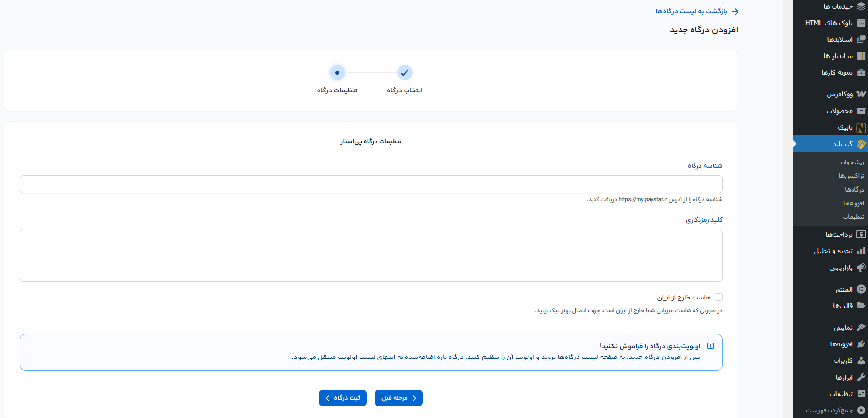The width and height of the screenshot is (868, 418).
Task: Click the info icon in priority notice
Action: click(710, 346)
